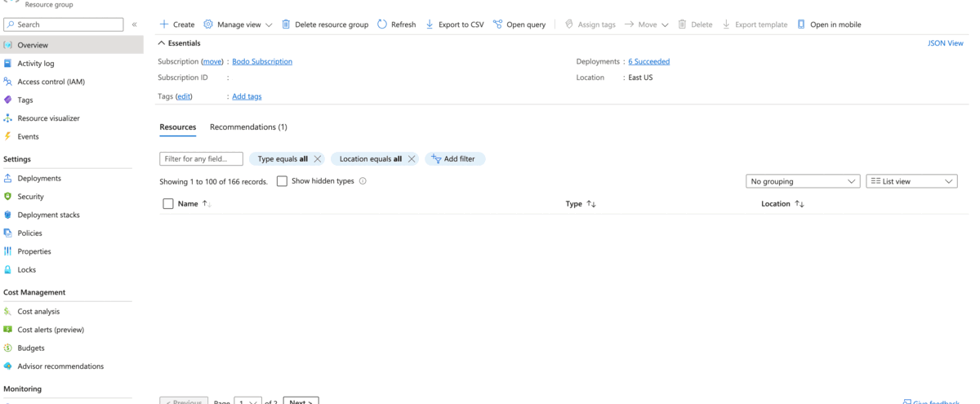The width and height of the screenshot is (980, 404).
Task: Click the Filter for any field input
Action: click(x=201, y=159)
